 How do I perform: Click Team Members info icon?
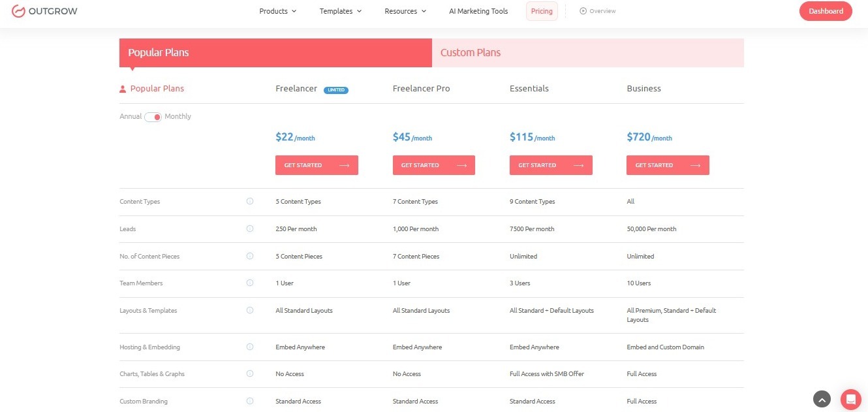pos(250,283)
